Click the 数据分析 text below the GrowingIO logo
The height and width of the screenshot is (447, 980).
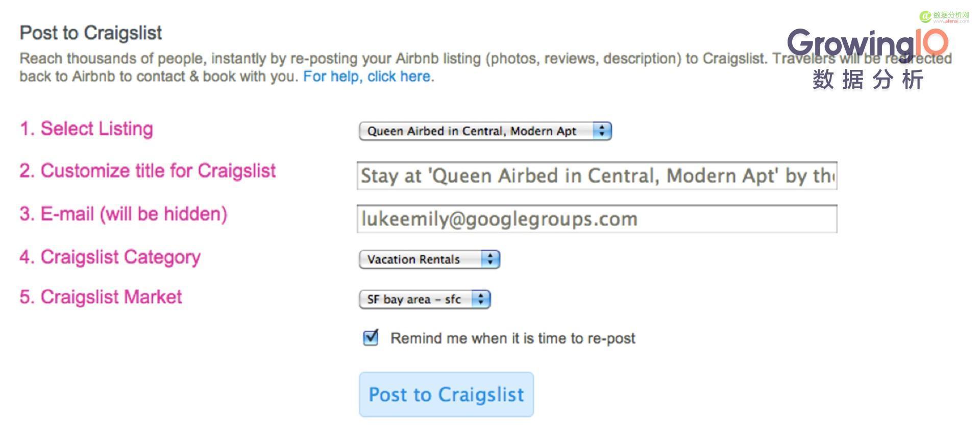(868, 80)
